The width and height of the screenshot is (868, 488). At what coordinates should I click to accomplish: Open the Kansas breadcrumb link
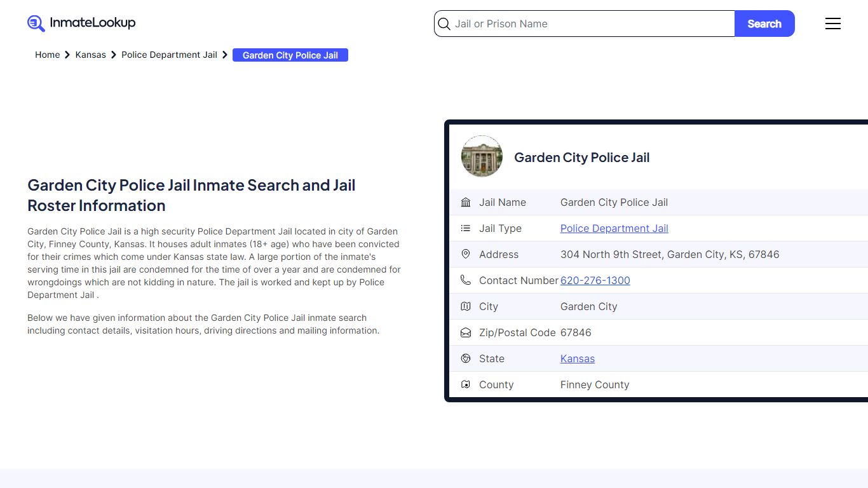(x=91, y=55)
